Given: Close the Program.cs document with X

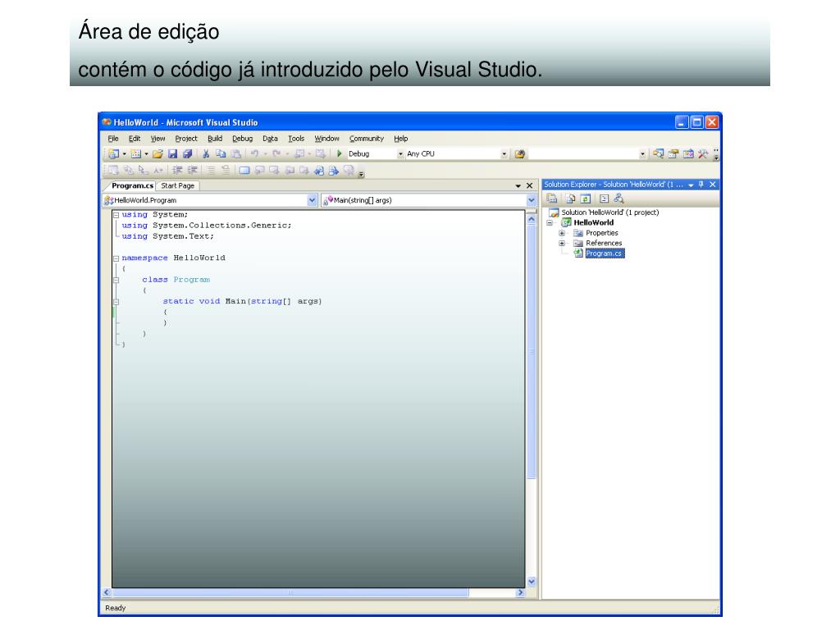Looking at the screenshot, I should click(x=530, y=186).
